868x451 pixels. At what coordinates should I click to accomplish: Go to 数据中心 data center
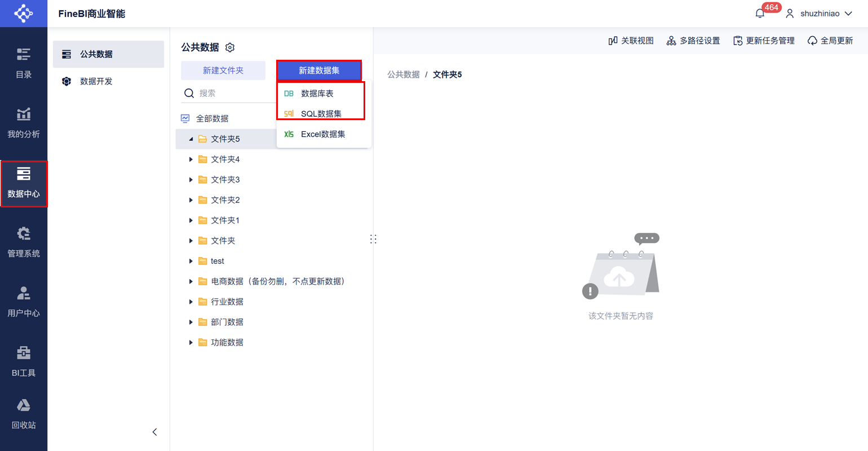pos(24,183)
